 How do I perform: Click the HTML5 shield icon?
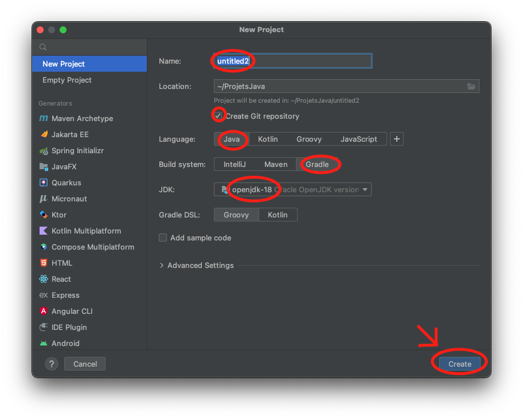click(44, 263)
